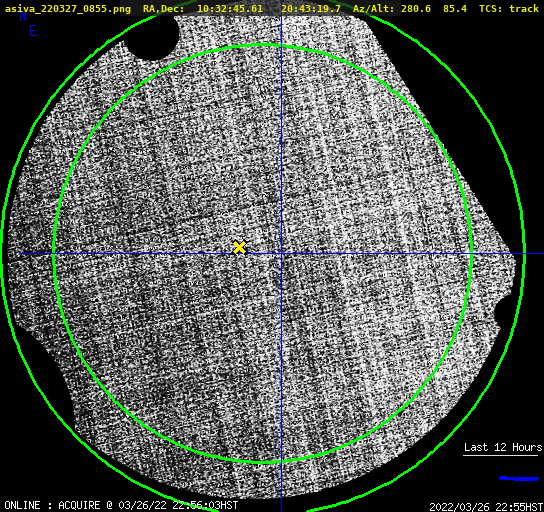Click the blue line plot under Last 12 Hours
The height and width of the screenshot is (512, 544).
519,479
